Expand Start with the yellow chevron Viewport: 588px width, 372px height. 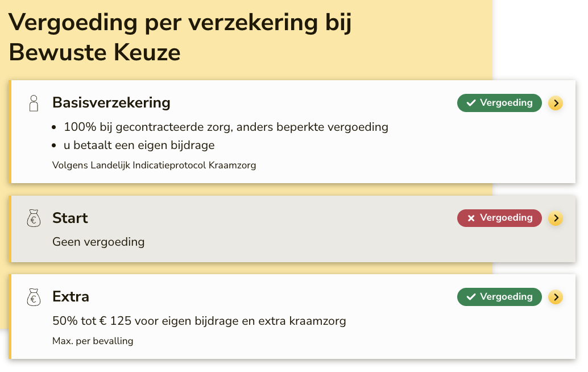point(556,218)
